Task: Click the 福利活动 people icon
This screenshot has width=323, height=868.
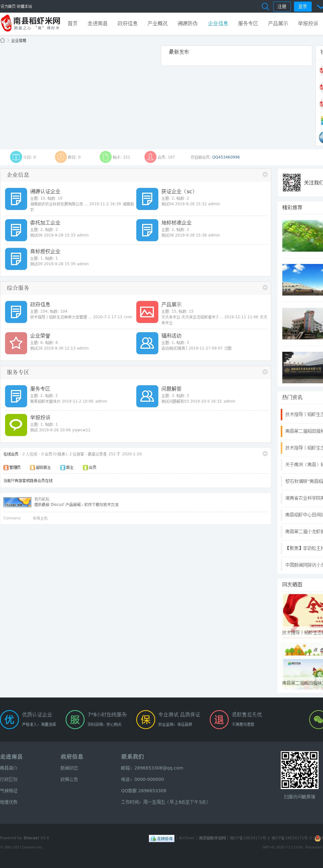Action: pos(147,343)
